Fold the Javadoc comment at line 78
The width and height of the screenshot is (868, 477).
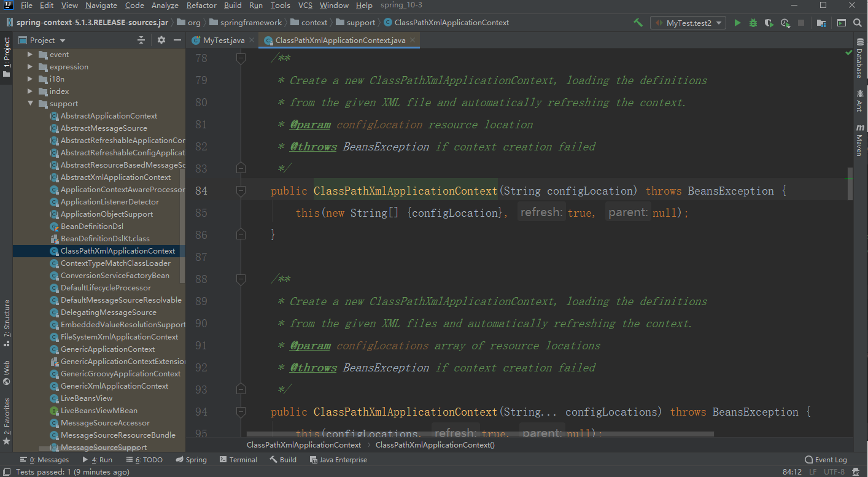click(241, 58)
